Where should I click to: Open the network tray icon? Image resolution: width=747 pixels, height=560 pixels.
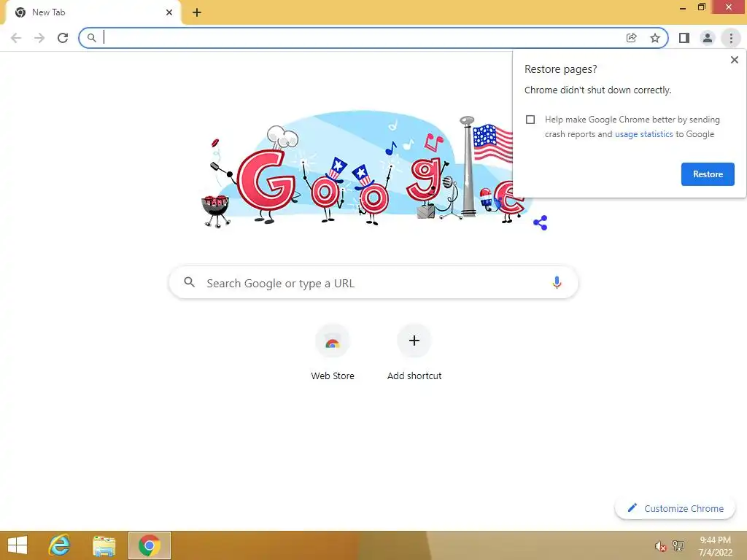tap(678, 545)
